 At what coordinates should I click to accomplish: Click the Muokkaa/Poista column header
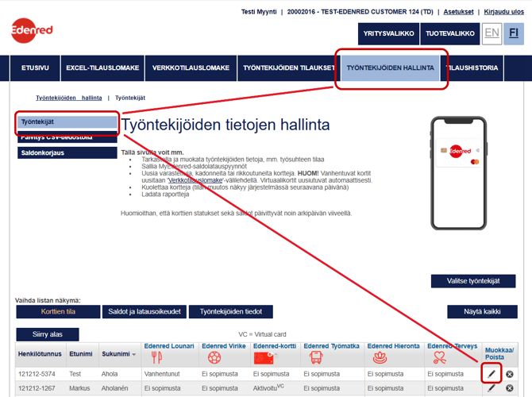(499, 353)
